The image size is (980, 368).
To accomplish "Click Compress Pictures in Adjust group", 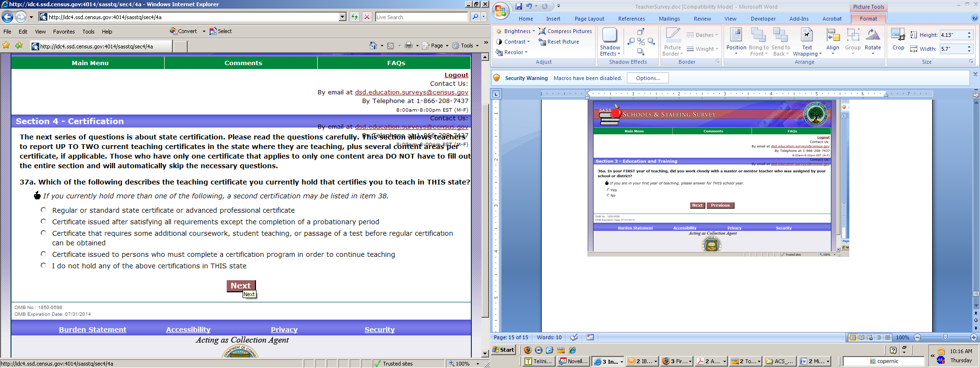I will pos(565,31).
